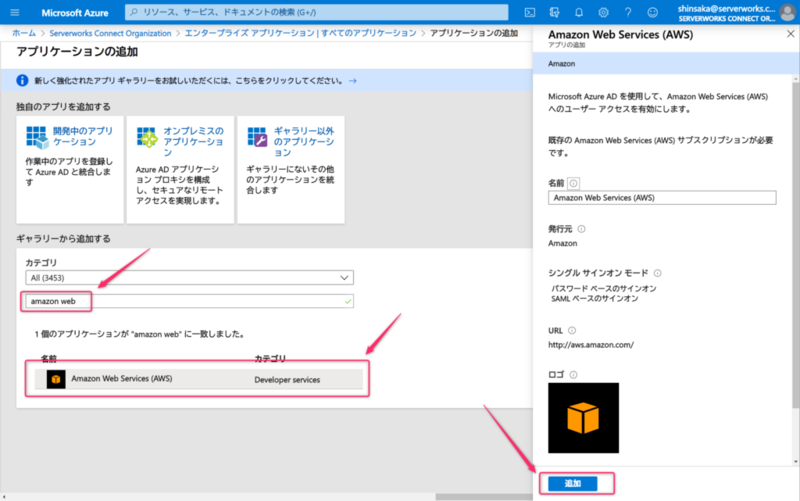Select Amazon Web Services (AWS) result row
Image resolution: width=800 pixels, height=501 pixels.
click(198, 379)
